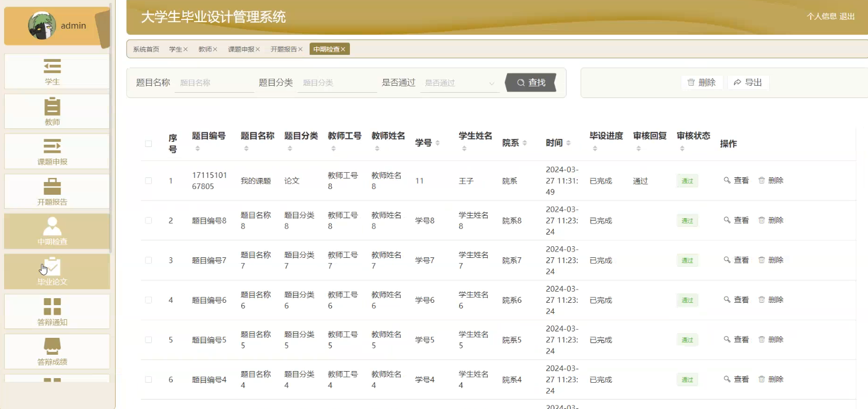View the 题目编号4 row via 查看

point(737,379)
